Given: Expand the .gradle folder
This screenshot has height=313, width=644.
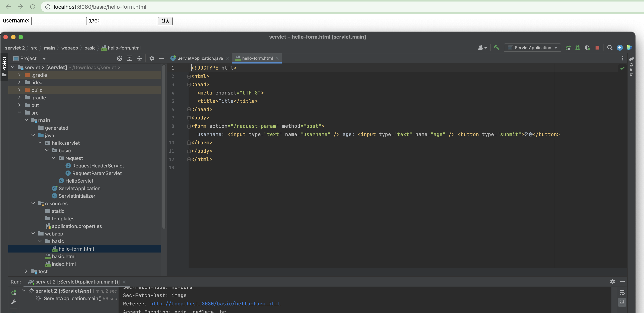Looking at the screenshot, I should 19,75.
